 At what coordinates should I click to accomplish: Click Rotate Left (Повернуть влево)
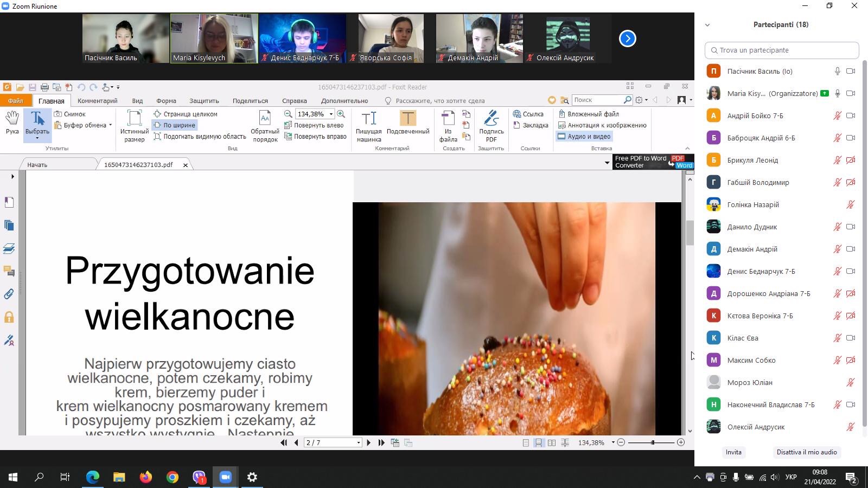coord(314,125)
